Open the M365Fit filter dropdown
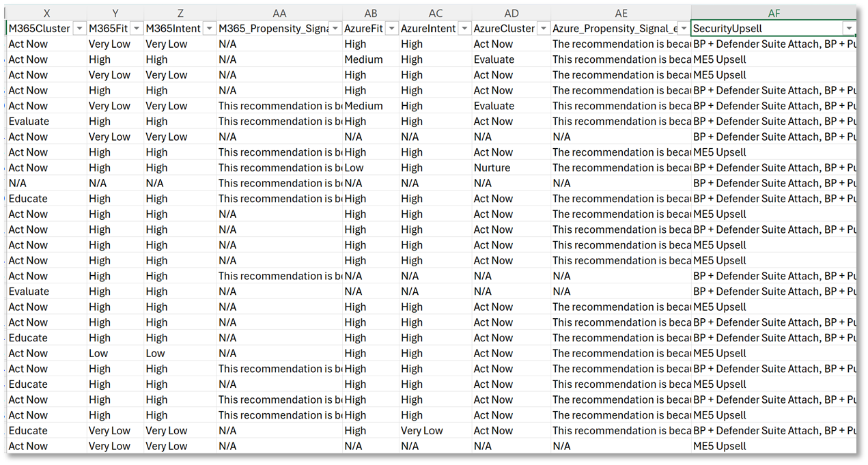Viewport: 868px width, 465px height. tap(137, 29)
